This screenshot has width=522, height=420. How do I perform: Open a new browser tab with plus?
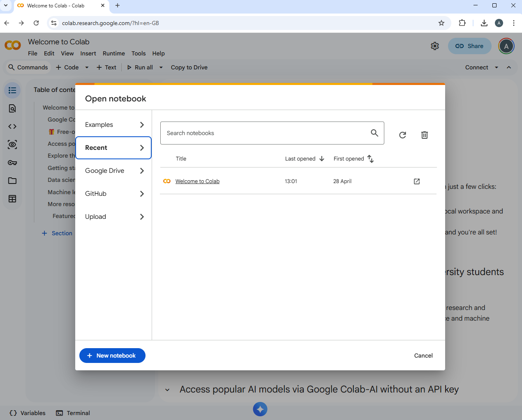tap(118, 5)
